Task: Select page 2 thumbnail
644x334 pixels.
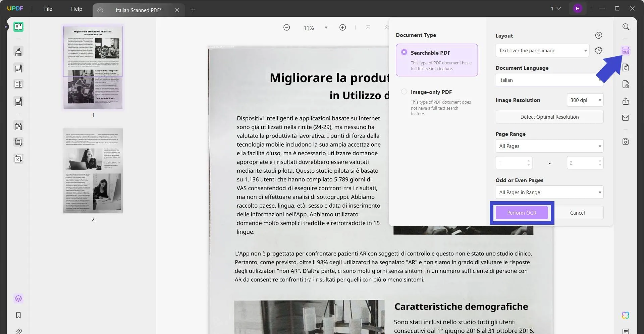Action: point(93,171)
